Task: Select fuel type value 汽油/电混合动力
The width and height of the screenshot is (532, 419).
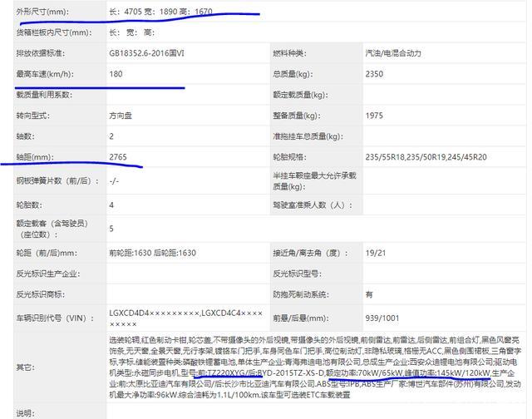Action: (x=393, y=53)
